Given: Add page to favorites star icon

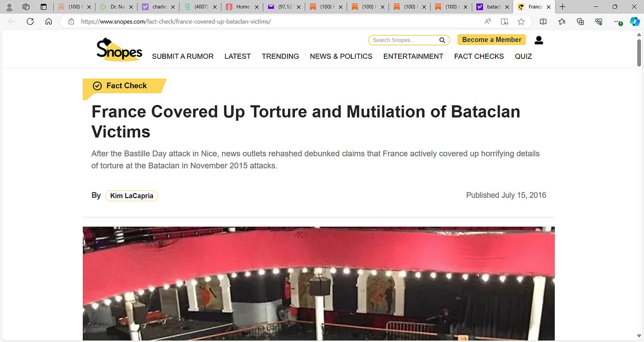Looking at the screenshot, I should [521, 22].
